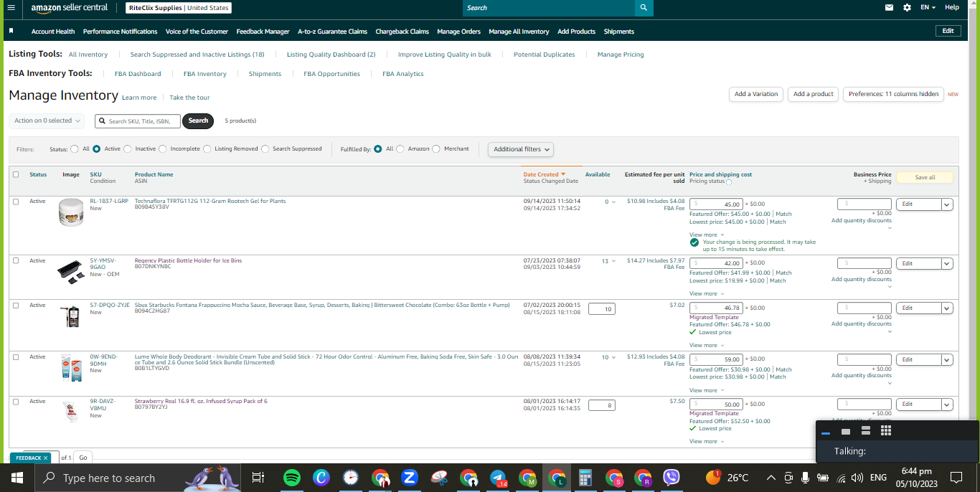
Task: Click the Regency Bottle Holder product image
Action: [x=72, y=272]
